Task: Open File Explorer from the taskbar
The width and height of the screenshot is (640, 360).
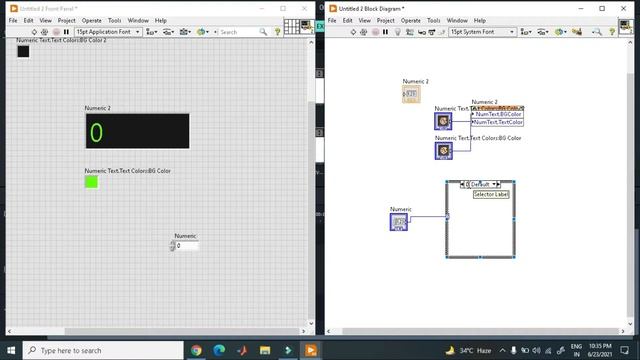Action: [265, 350]
